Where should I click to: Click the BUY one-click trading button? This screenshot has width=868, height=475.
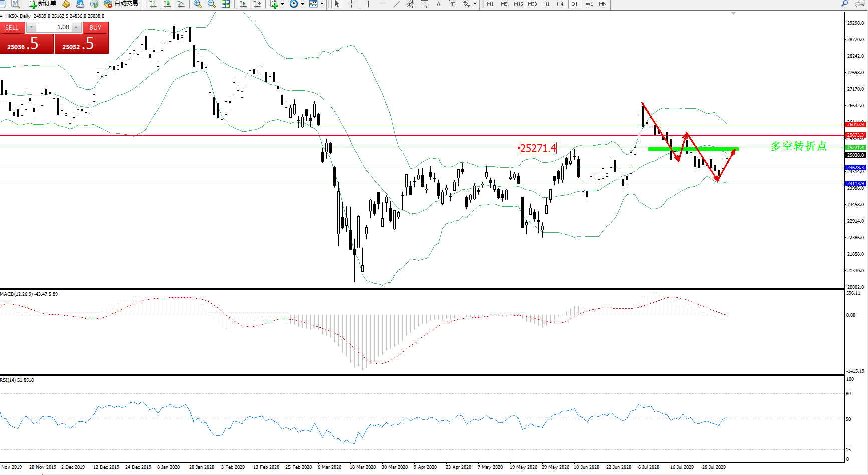tap(95, 28)
